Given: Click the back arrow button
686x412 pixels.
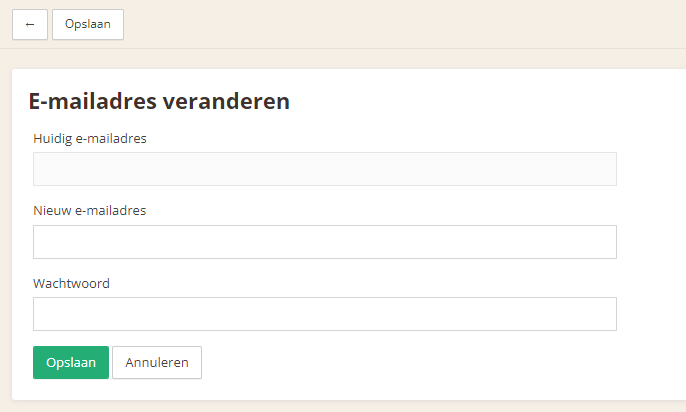Looking at the screenshot, I should click(30, 24).
